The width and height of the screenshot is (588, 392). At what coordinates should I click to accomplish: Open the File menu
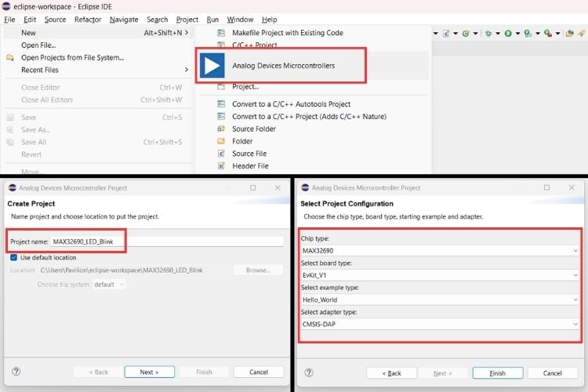(x=9, y=20)
